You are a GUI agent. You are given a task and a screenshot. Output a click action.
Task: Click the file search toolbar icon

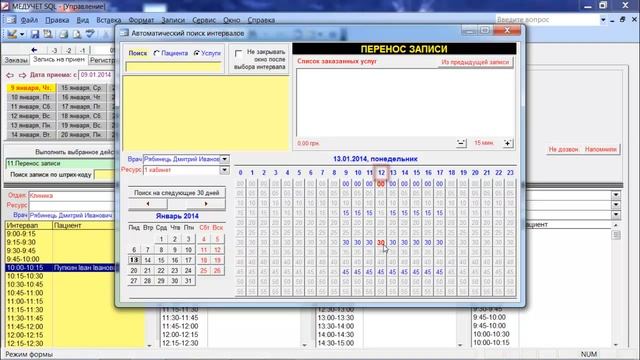point(48,34)
